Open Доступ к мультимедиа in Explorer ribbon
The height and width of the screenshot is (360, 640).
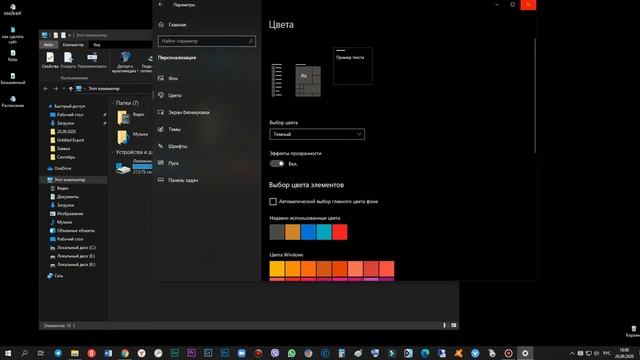point(125,62)
